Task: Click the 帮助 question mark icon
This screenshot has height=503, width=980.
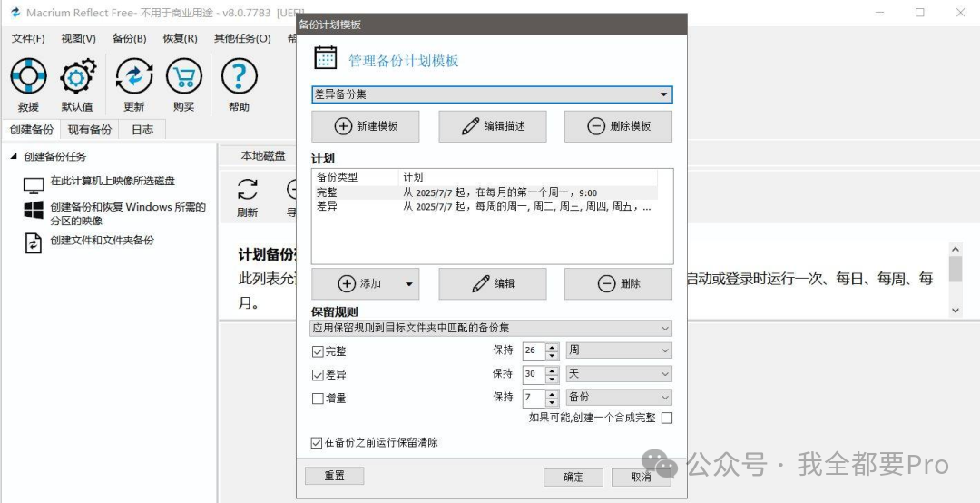Action: [x=240, y=77]
